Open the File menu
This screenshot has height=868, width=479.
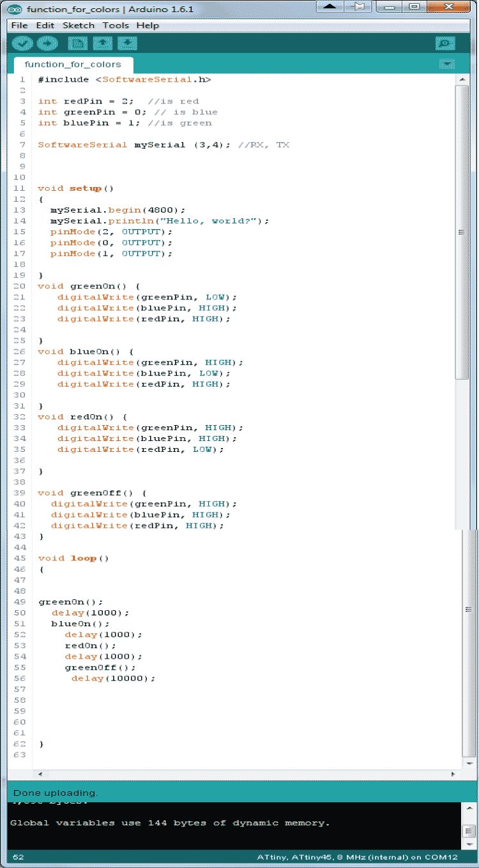(x=20, y=26)
